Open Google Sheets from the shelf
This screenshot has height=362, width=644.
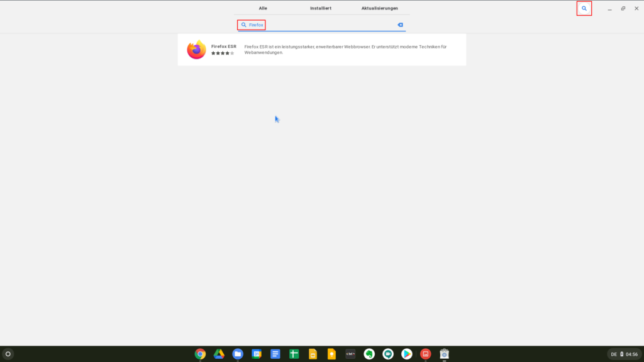[x=294, y=354]
